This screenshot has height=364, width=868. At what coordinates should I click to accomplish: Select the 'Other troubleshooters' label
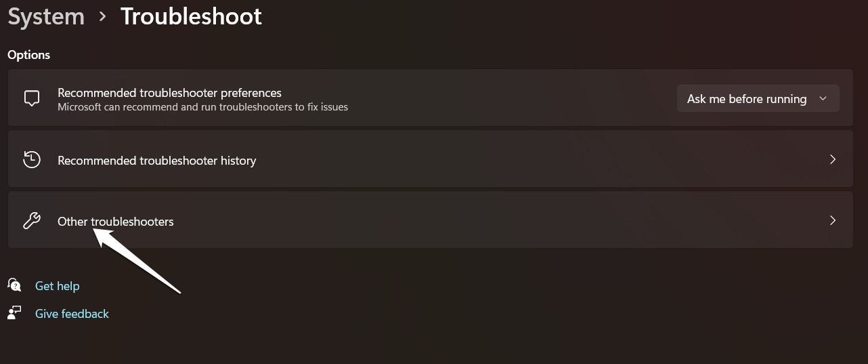click(x=116, y=222)
